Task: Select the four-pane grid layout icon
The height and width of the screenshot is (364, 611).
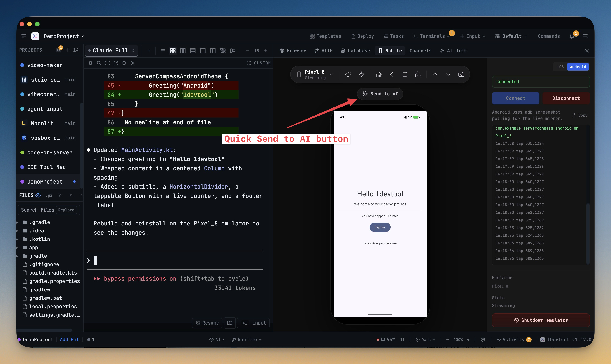Action: coord(173,51)
